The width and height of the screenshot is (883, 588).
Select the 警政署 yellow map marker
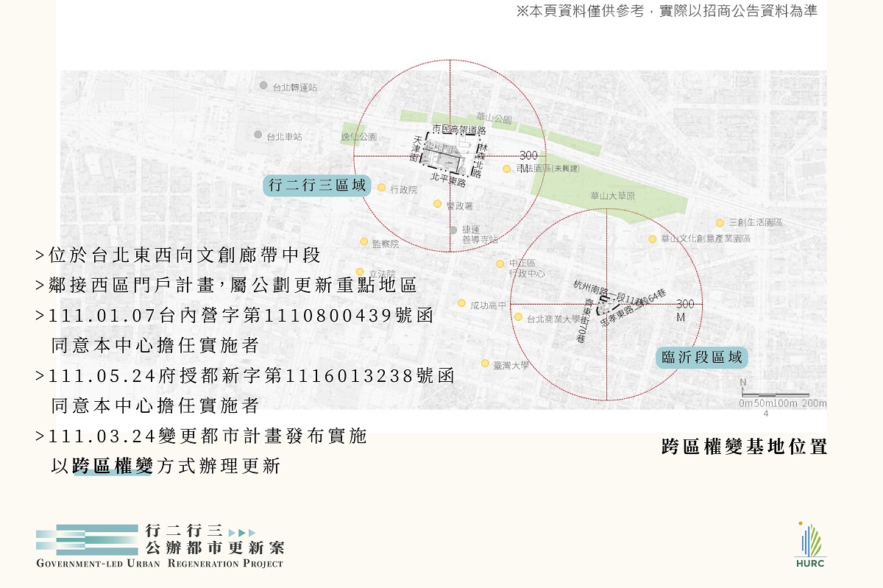pyautogui.click(x=437, y=204)
